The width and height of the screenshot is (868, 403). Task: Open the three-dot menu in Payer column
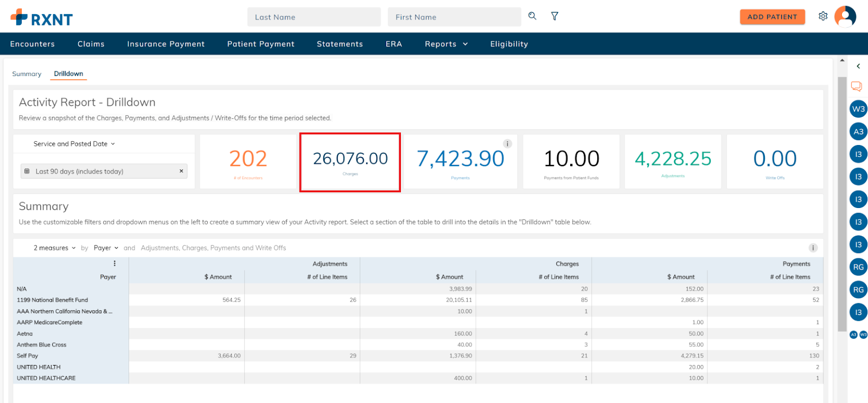(x=114, y=263)
